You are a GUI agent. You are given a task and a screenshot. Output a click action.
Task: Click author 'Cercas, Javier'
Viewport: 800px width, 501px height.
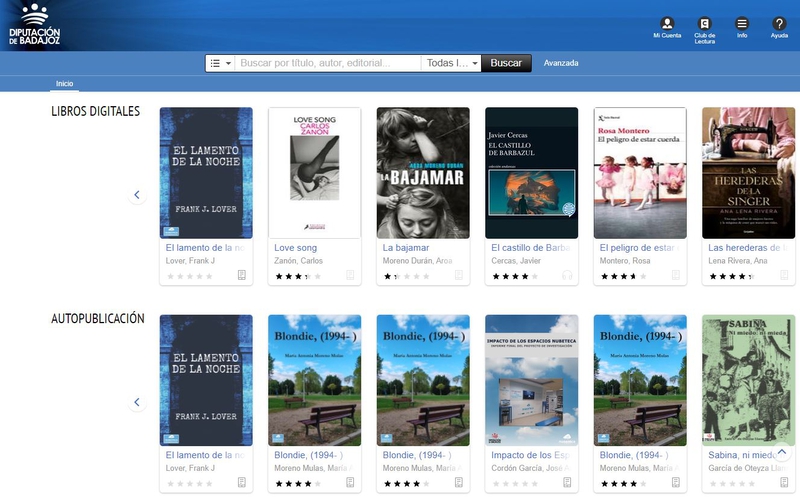point(516,261)
